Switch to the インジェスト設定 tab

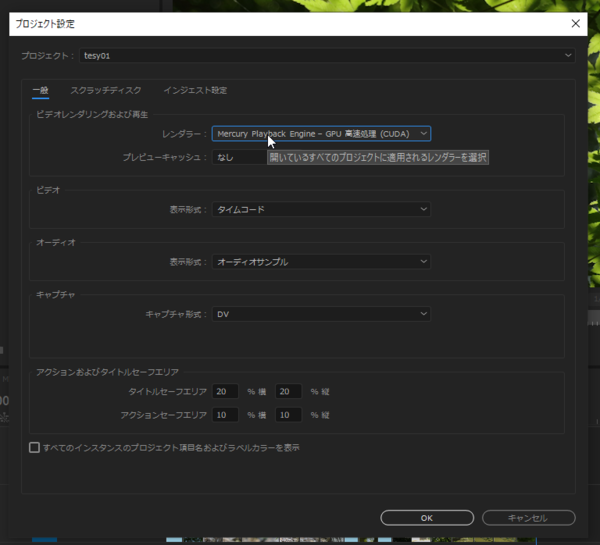point(195,91)
